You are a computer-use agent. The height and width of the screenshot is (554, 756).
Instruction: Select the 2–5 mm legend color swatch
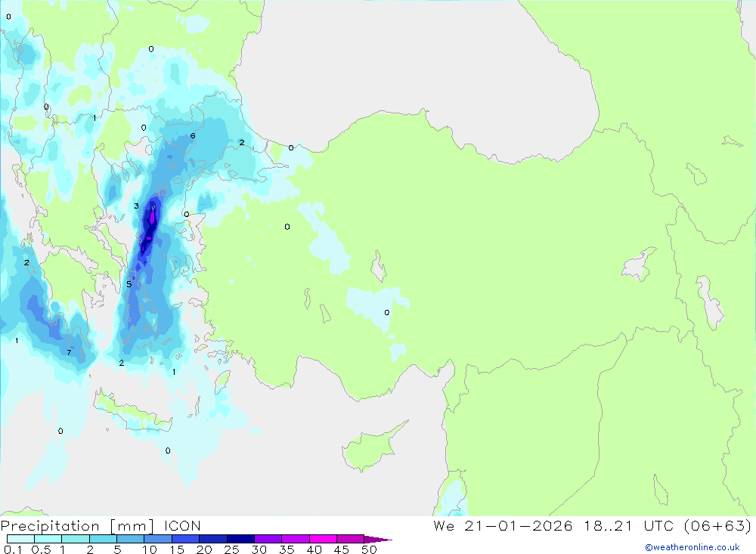click(103, 539)
